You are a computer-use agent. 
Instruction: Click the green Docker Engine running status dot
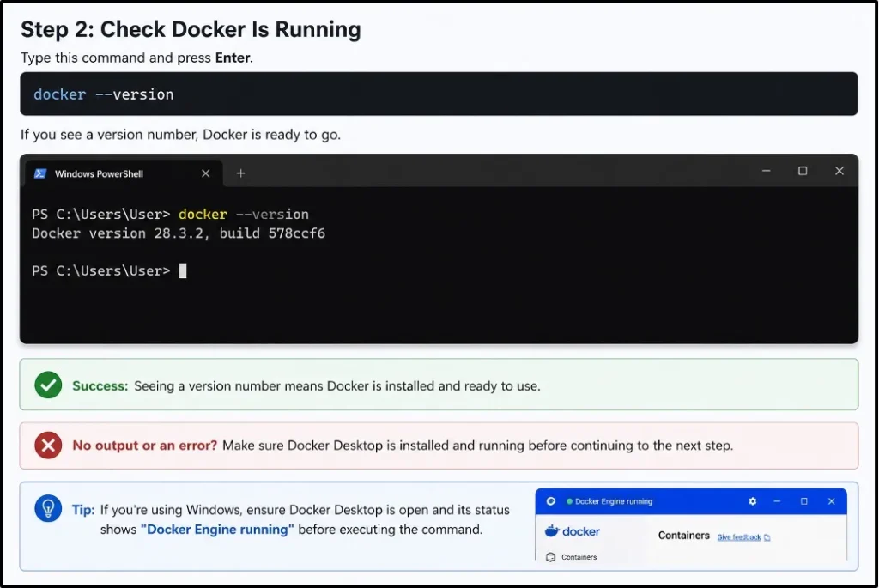[x=570, y=501]
